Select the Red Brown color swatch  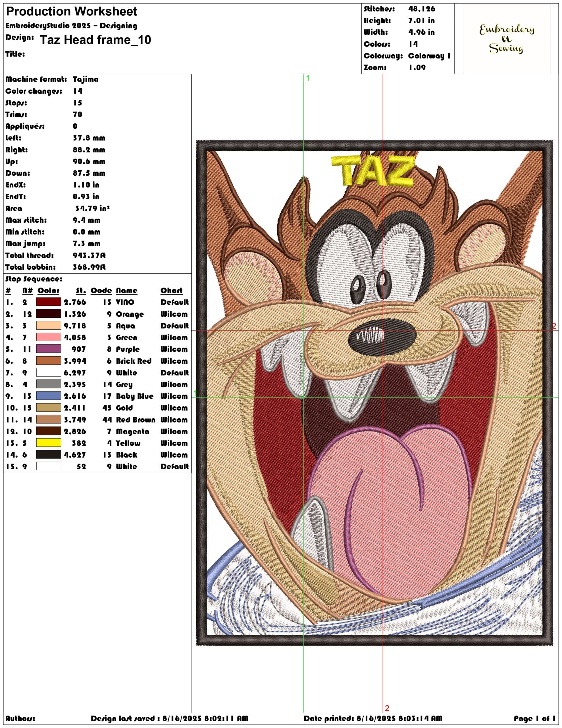(49, 419)
